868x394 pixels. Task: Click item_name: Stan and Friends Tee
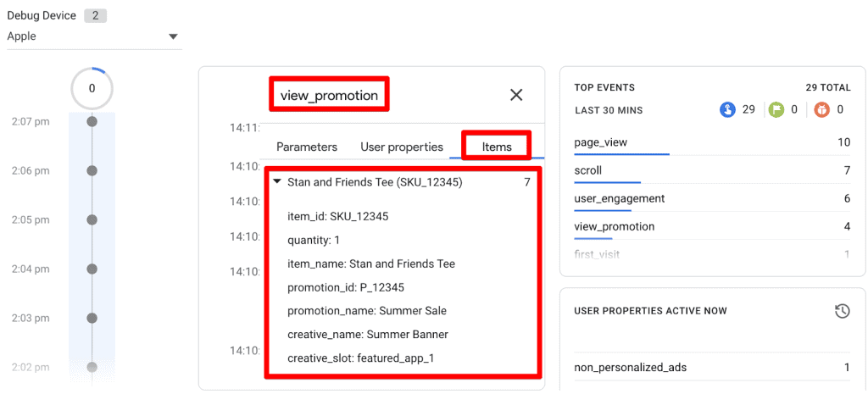[371, 264]
